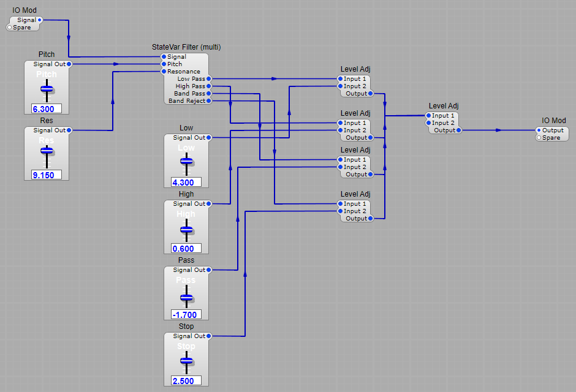Click the Signal Out pin on the Stop module
Image resolution: width=576 pixels, height=392 pixels.
click(208, 336)
